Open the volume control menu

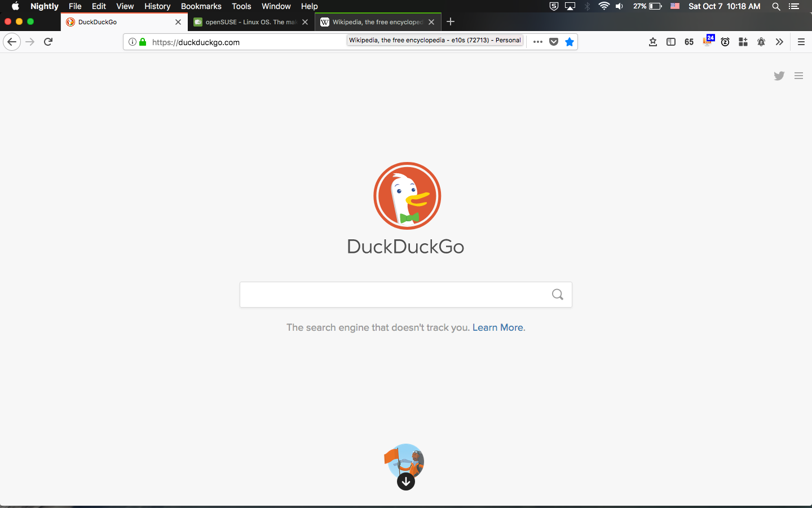[x=619, y=6]
